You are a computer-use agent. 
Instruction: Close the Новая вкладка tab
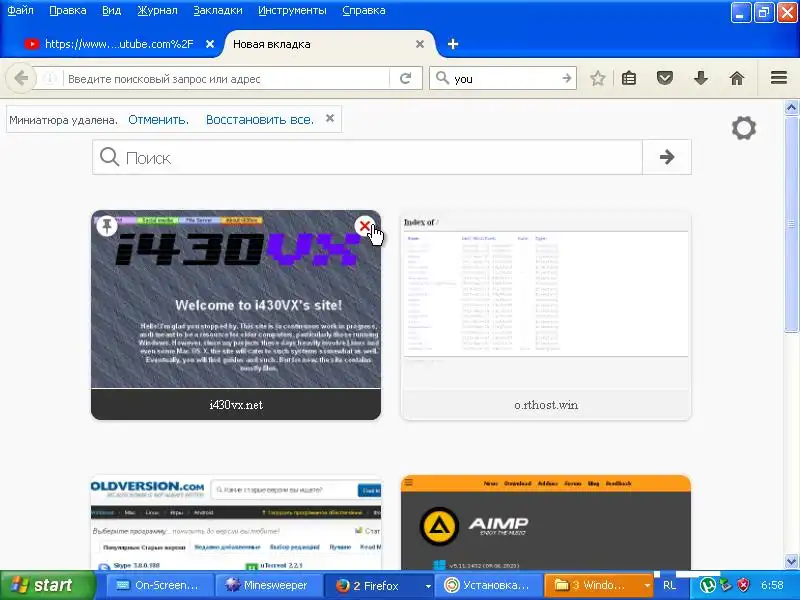[x=420, y=44]
